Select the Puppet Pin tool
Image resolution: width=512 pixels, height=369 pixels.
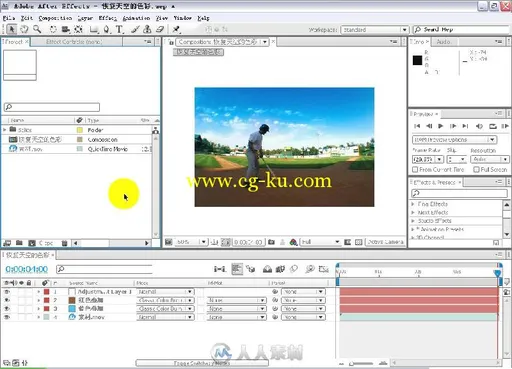pos(176,29)
